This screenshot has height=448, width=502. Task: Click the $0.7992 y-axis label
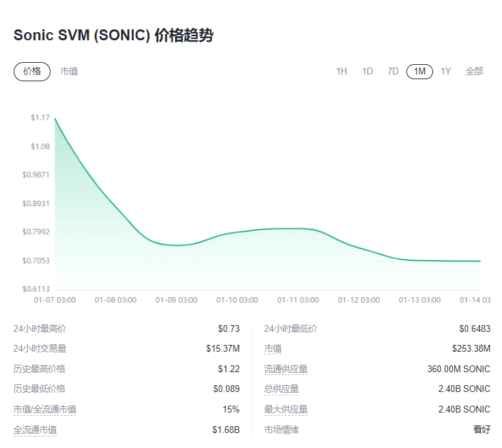point(36,232)
